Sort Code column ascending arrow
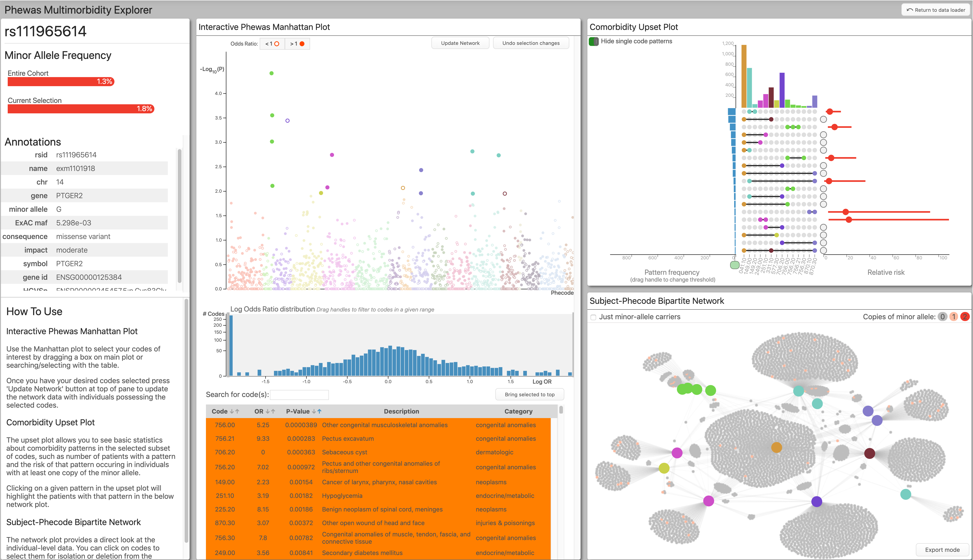 pyautogui.click(x=237, y=411)
